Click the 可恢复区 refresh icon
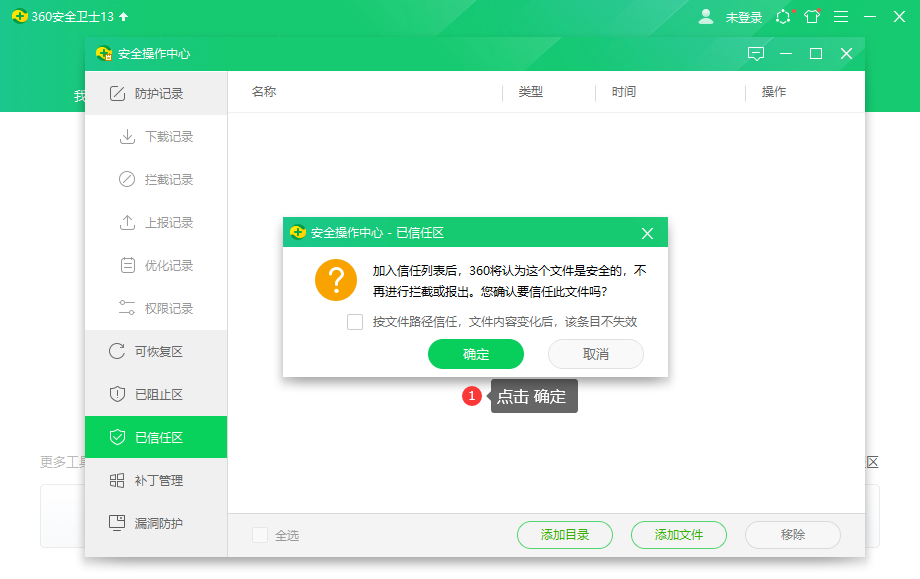The height and width of the screenshot is (579, 920). (117, 351)
